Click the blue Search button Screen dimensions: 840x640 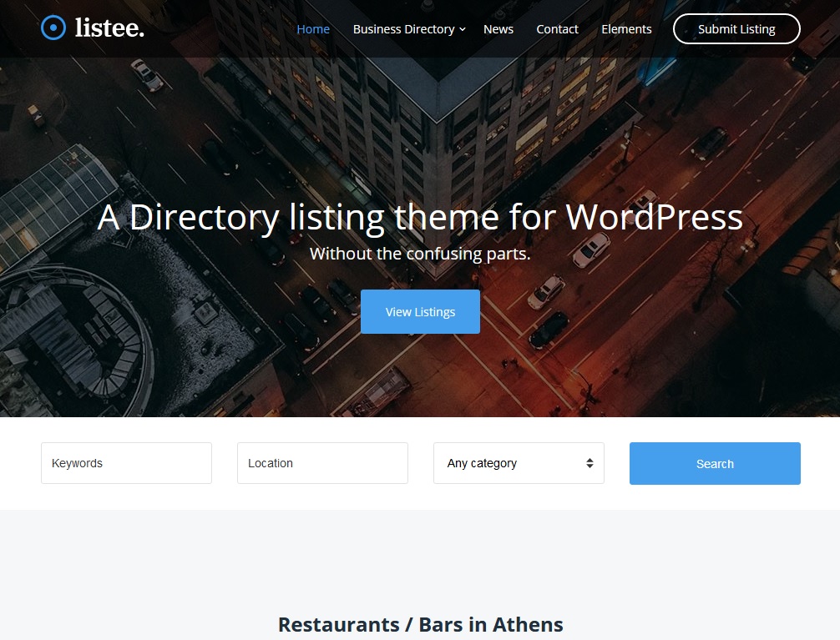715,464
